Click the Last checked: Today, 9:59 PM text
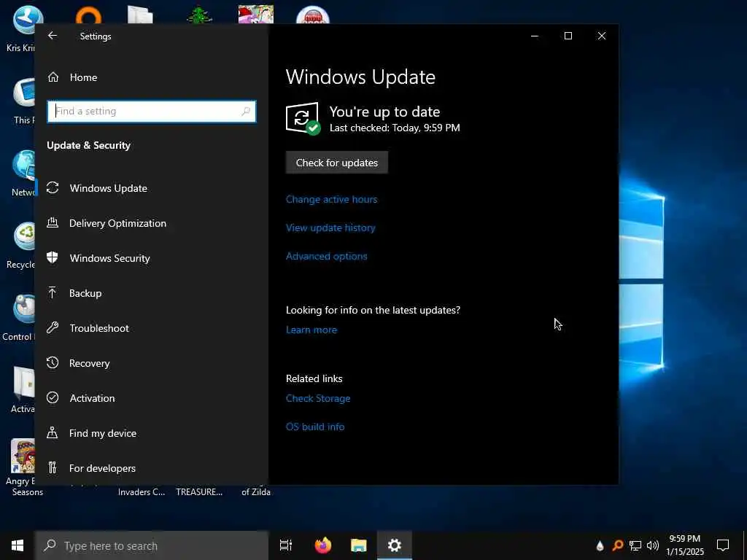 click(x=395, y=128)
